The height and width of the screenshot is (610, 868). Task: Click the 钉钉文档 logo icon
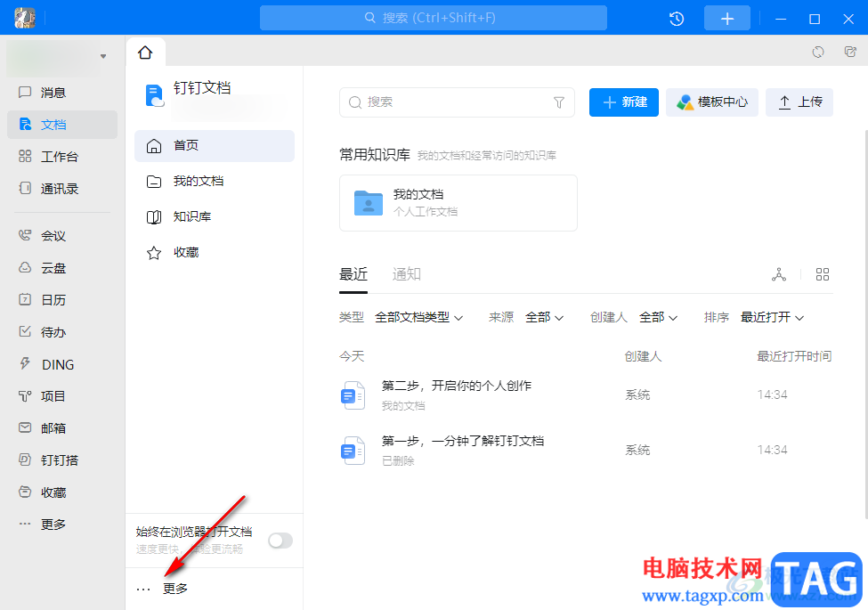coord(154,95)
